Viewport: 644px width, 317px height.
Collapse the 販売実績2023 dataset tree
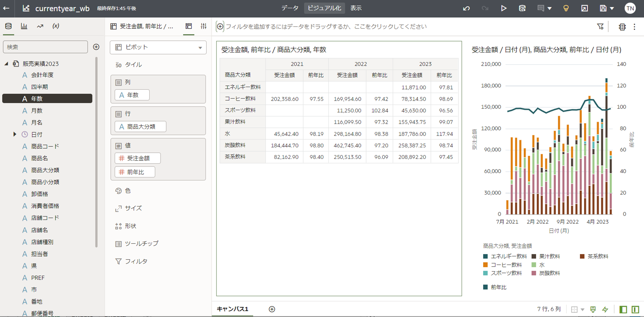point(6,64)
